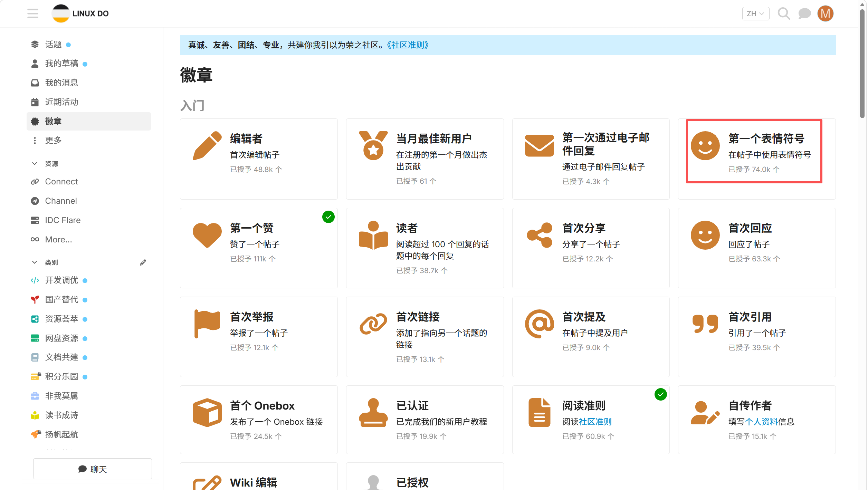Open the 资源荟萃 category
This screenshot has width=868, height=490.
pyautogui.click(x=88, y=319)
